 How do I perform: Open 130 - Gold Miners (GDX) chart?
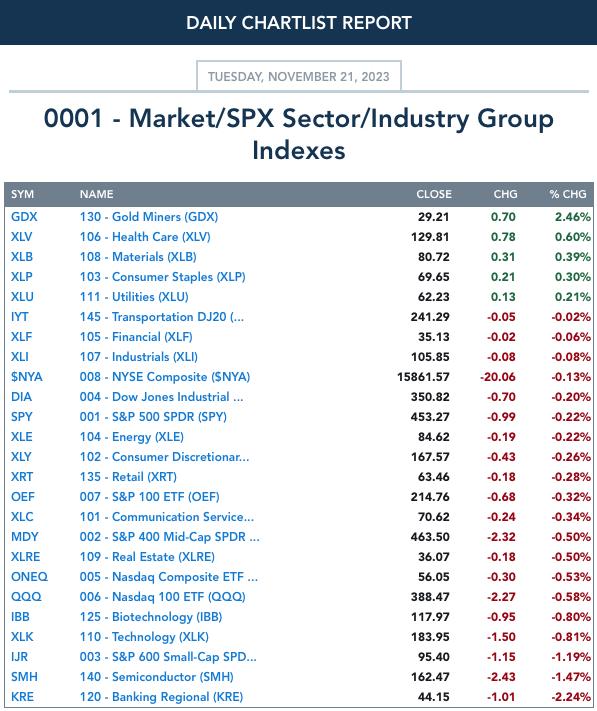pyautogui.click(x=149, y=217)
